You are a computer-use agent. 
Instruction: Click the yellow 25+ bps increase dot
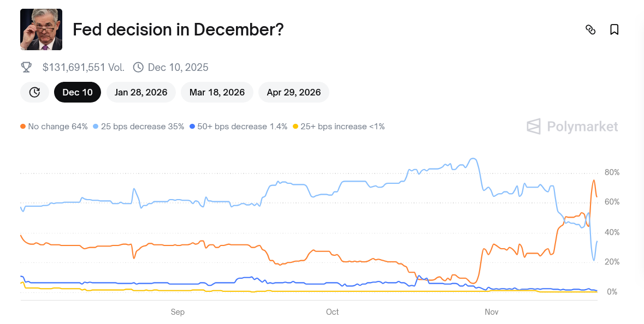(296, 127)
